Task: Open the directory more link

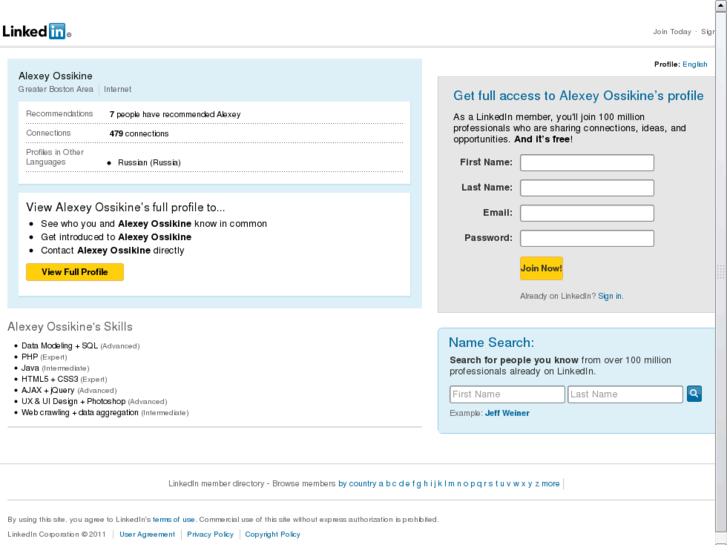Action: click(x=550, y=483)
